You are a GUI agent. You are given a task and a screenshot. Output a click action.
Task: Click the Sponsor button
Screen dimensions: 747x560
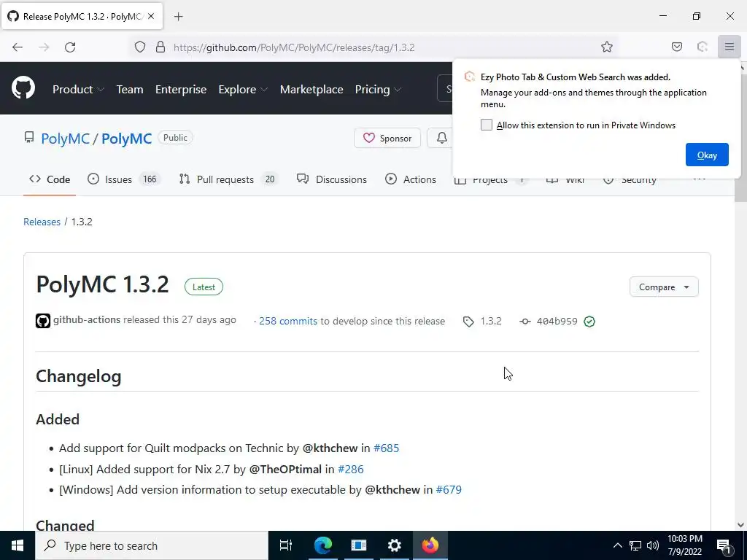[387, 138]
